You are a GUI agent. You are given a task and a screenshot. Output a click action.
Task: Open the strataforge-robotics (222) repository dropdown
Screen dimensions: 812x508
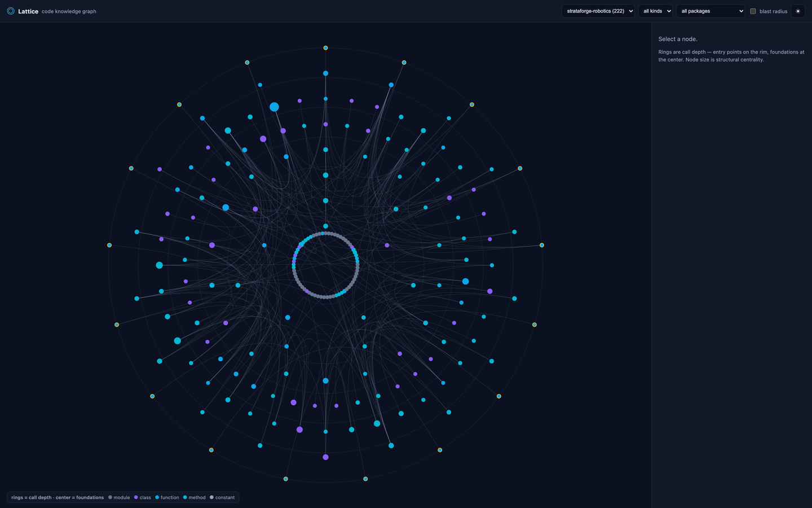598,11
